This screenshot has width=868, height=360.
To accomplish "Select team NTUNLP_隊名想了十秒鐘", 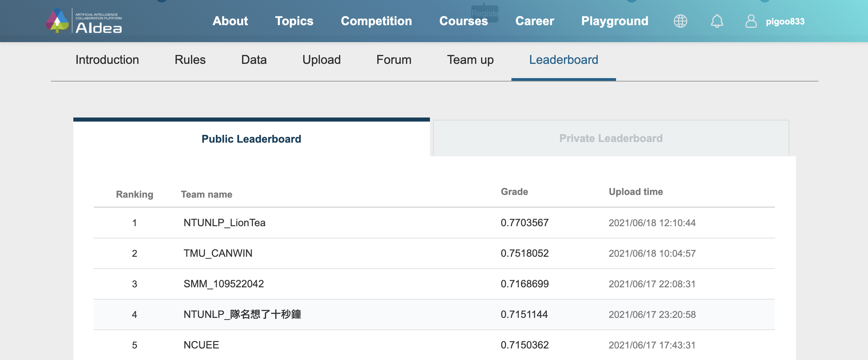I will tap(242, 314).
